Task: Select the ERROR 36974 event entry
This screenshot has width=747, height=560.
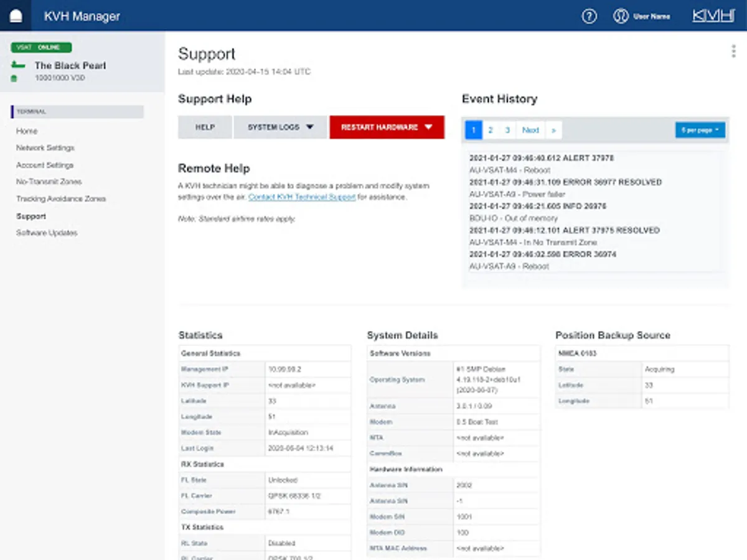Action: (542, 254)
